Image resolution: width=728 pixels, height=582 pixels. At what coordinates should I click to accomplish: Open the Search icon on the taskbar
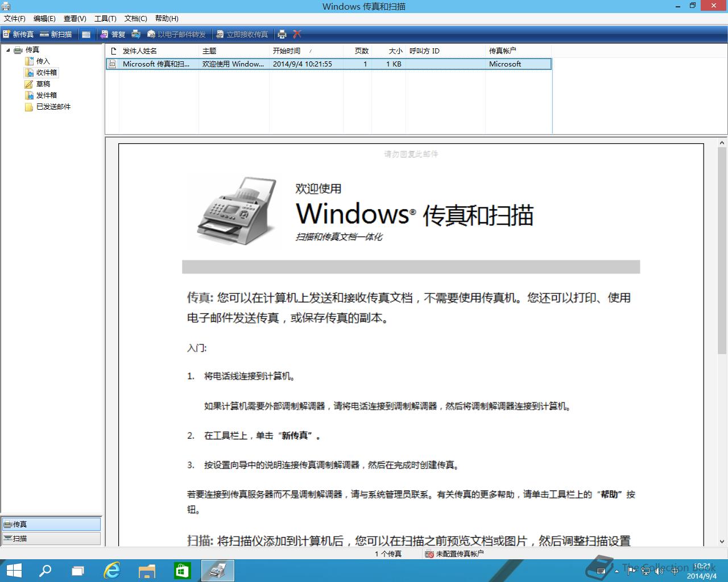tap(45, 571)
